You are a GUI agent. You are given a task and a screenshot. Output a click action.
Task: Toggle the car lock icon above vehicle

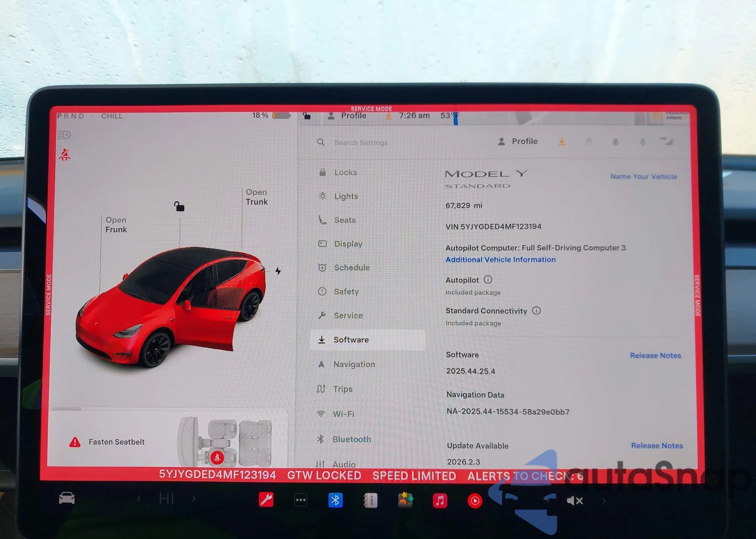click(179, 207)
